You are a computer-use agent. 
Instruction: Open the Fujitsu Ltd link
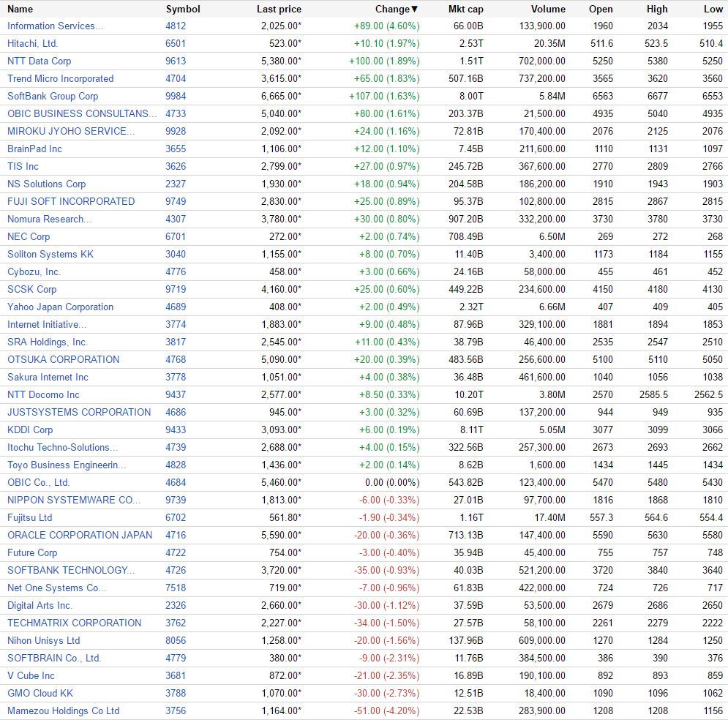(x=30, y=517)
